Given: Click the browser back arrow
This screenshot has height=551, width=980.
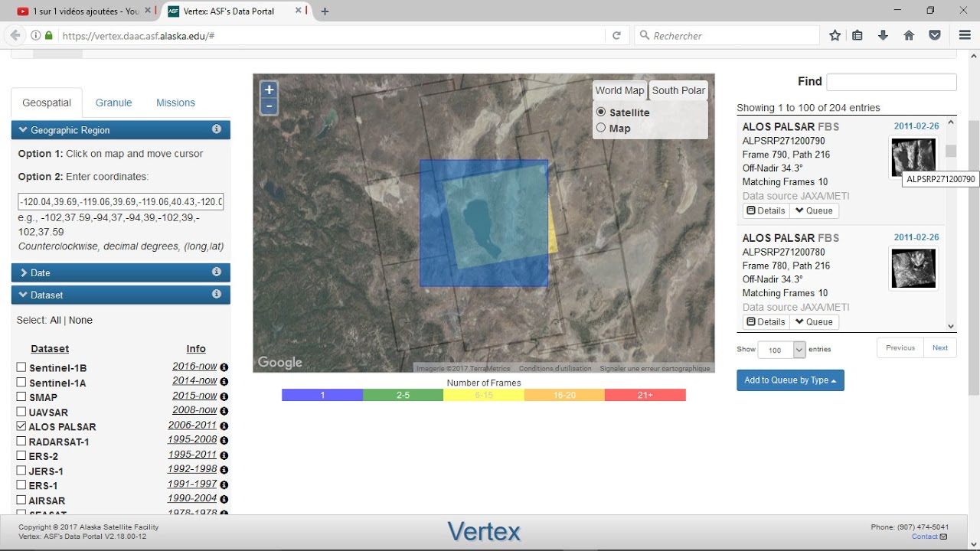Looking at the screenshot, I should pos(15,35).
